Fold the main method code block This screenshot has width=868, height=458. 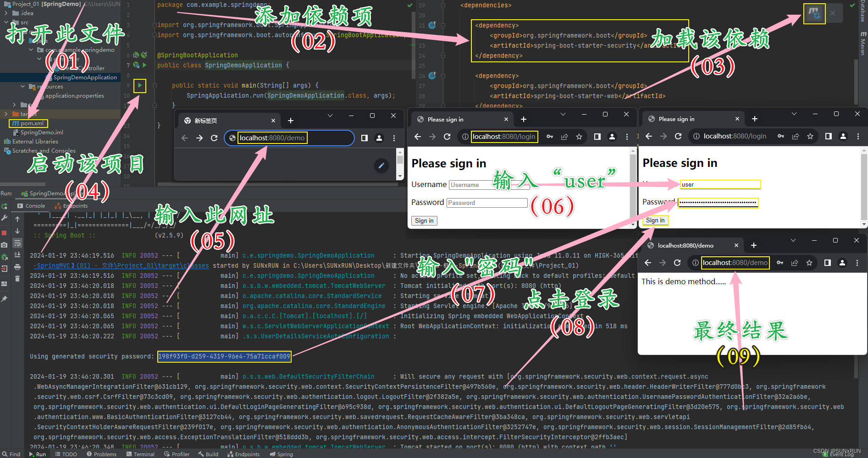[x=155, y=86]
